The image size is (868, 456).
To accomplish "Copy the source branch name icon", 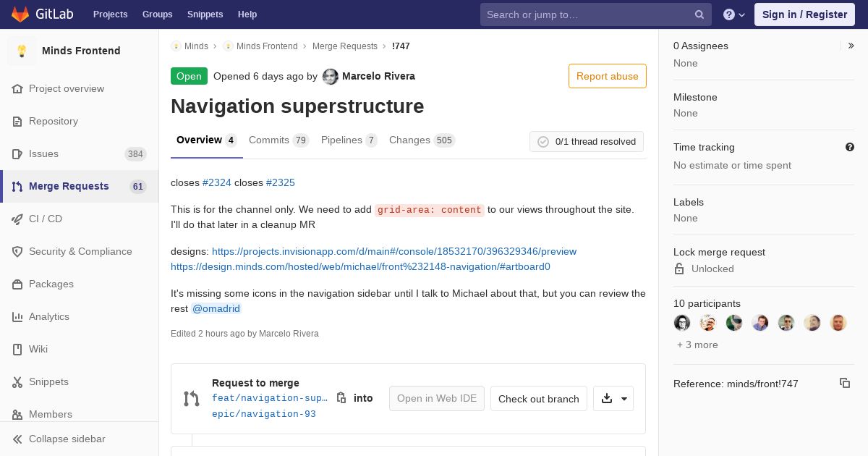I will coord(341,397).
